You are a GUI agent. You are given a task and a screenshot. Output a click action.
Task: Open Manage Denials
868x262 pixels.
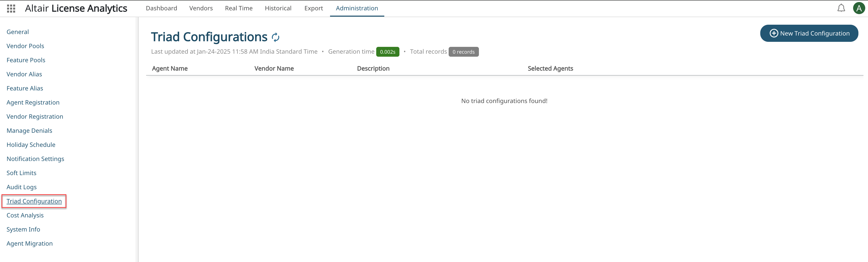point(29,131)
